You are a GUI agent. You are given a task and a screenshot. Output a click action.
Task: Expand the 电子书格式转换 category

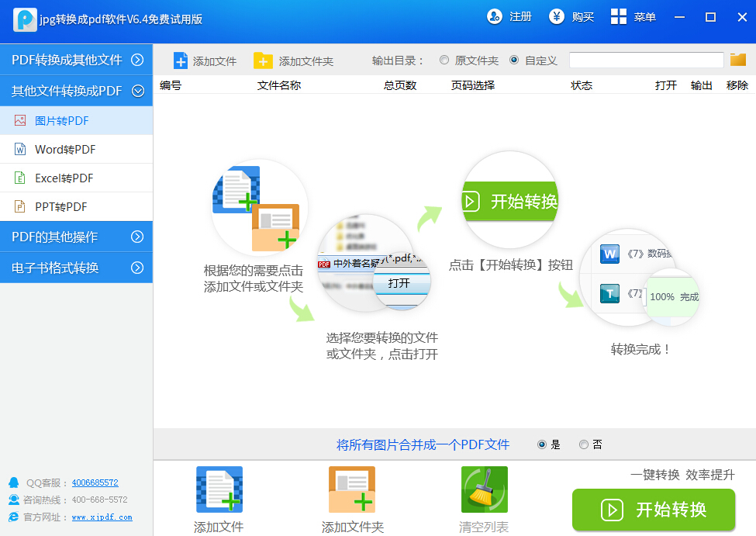75,266
